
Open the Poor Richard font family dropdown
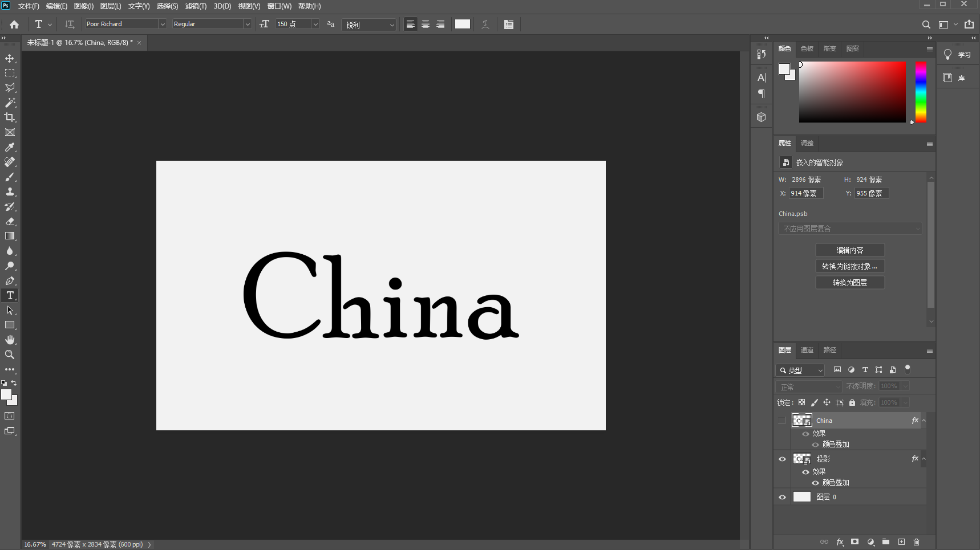(x=163, y=23)
